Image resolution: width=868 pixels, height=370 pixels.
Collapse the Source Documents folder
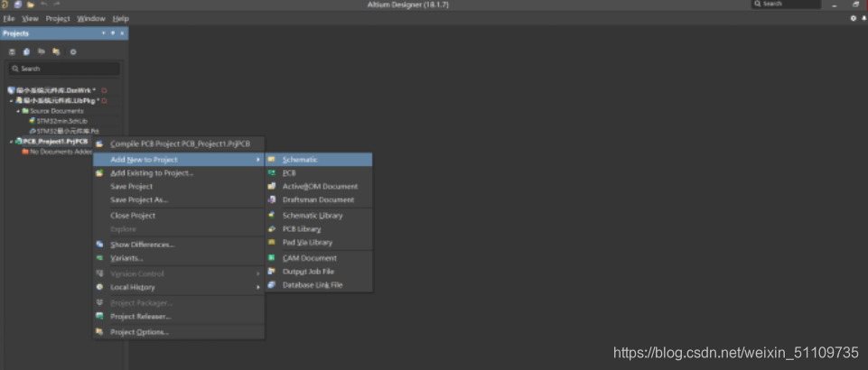click(x=18, y=111)
